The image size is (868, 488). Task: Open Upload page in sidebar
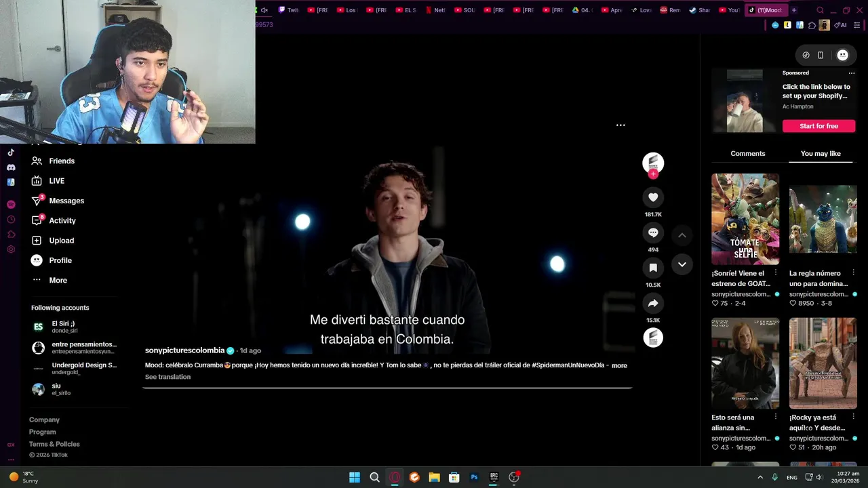[x=53, y=241]
